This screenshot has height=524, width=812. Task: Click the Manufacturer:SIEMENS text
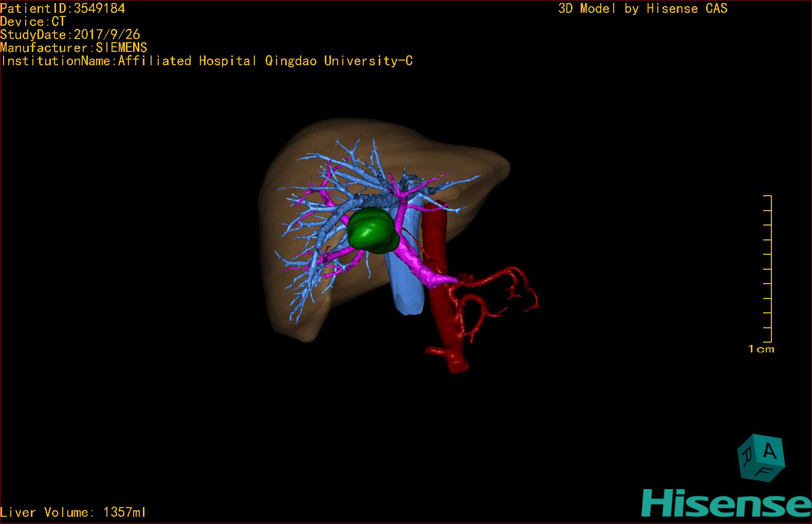(x=73, y=48)
